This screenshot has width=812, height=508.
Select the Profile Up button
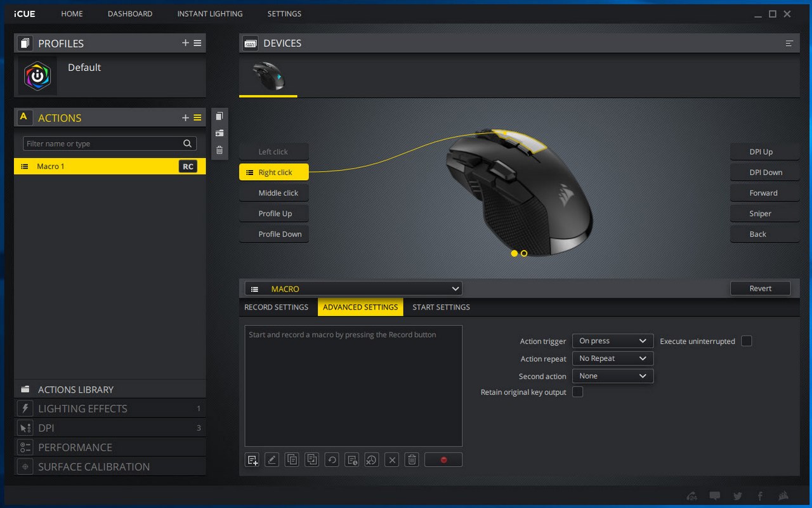click(x=274, y=214)
